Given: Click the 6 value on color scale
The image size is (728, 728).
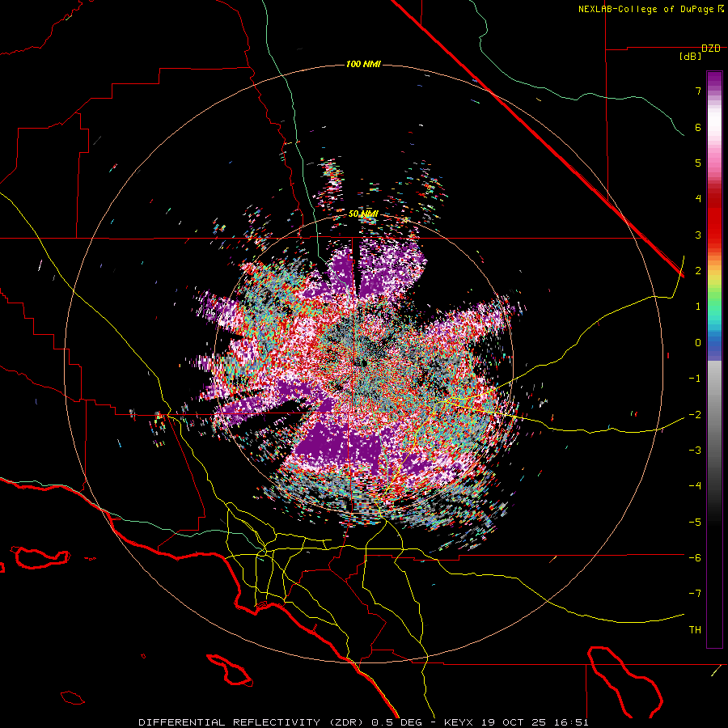Looking at the screenshot, I should pos(698,127).
